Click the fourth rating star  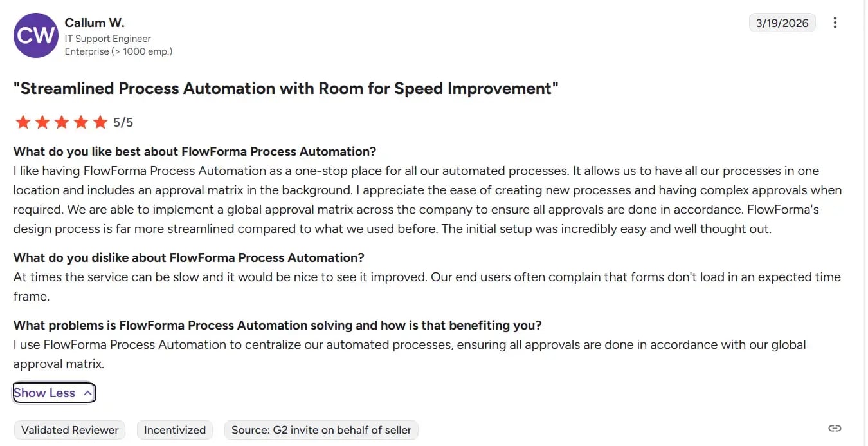(80, 122)
